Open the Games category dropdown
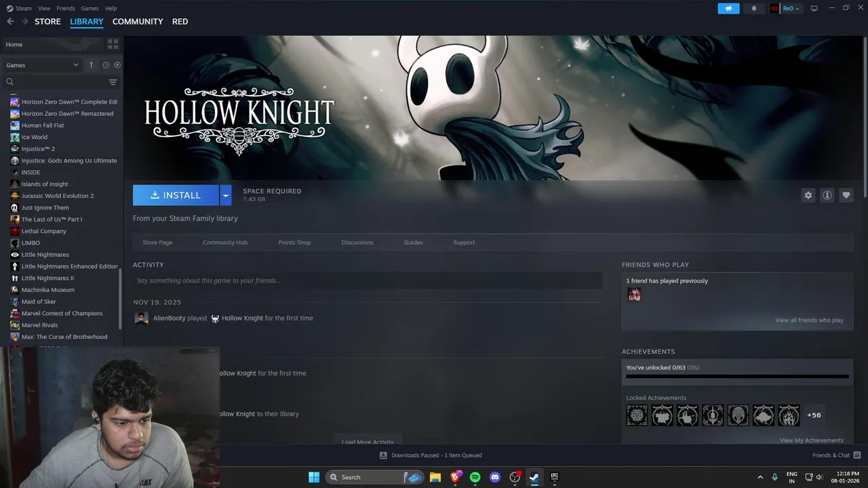 click(42, 65)
